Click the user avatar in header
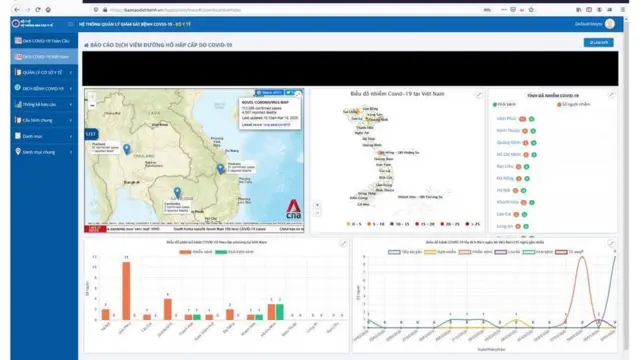This screenshot has width=640, height=360. point(610,24)
